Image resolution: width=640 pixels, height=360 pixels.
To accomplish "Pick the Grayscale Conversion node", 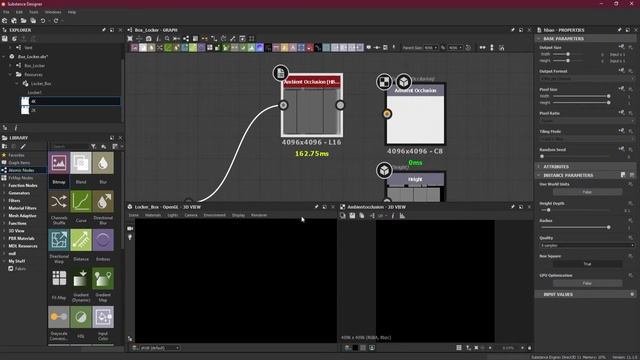I will pos(59,317).
